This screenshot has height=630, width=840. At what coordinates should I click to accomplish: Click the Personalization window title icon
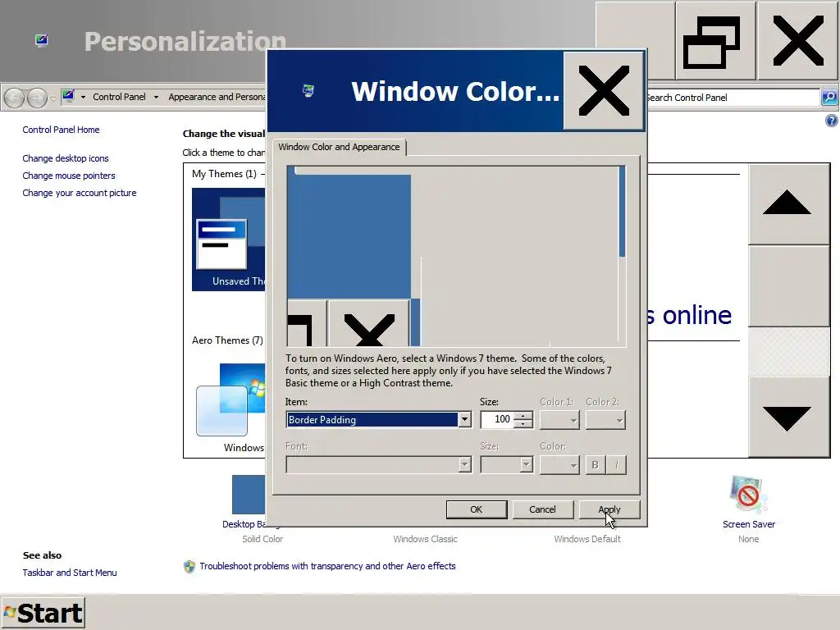tap(42, 41)
